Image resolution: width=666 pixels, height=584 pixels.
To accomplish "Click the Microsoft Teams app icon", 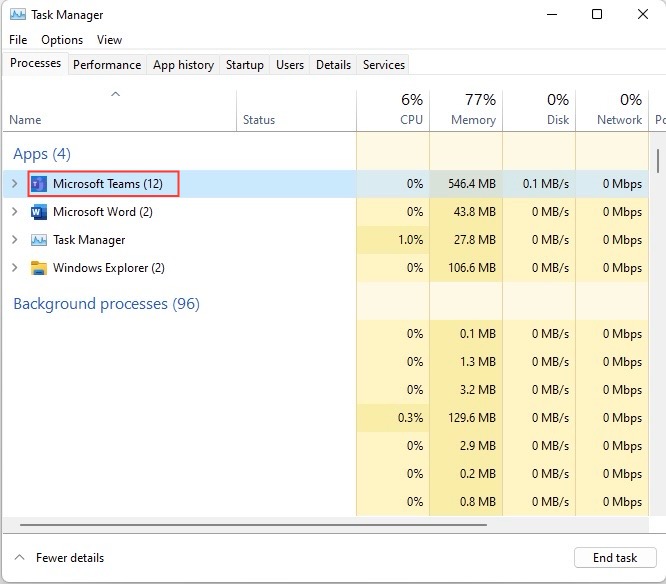I will coord(39,184).
